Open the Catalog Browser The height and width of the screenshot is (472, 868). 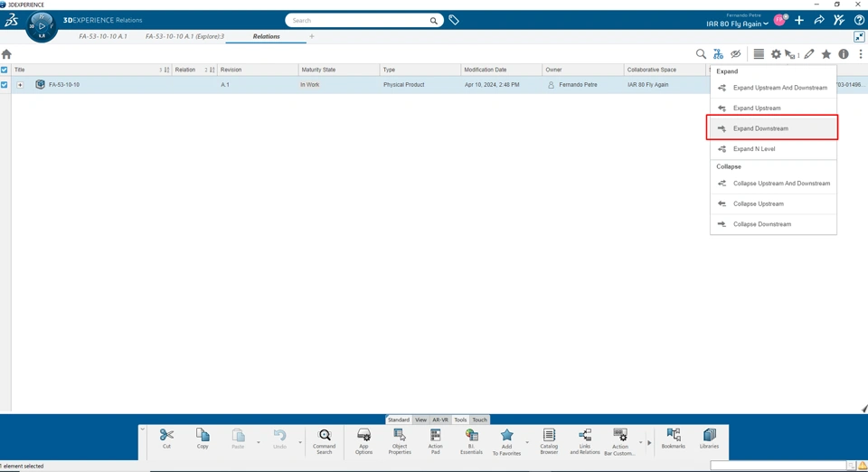pyautogui.click(x=549, y=441)
